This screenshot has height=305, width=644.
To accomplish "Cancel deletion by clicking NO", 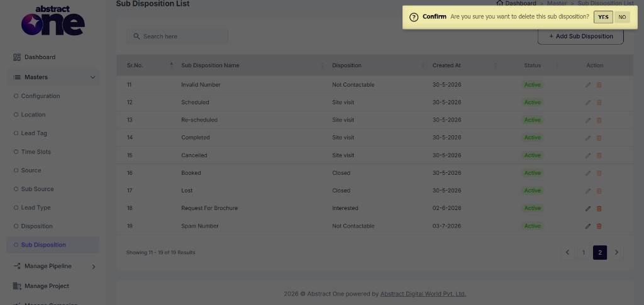I will coord(622,17).
